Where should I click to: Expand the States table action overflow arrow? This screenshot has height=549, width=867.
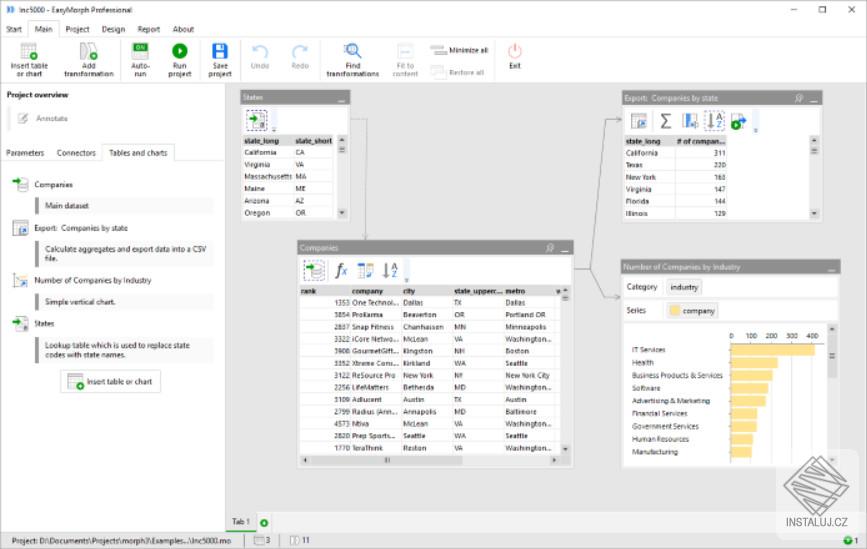pos(274,128)
